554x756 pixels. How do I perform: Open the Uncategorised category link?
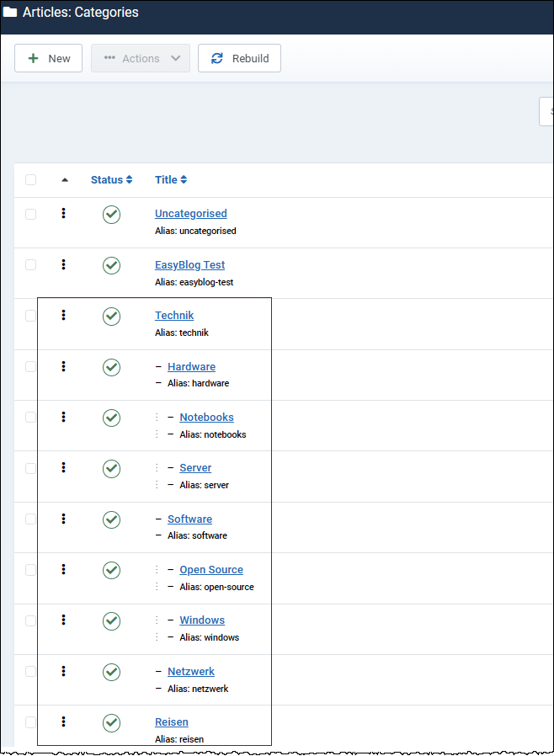coord(190,213)
